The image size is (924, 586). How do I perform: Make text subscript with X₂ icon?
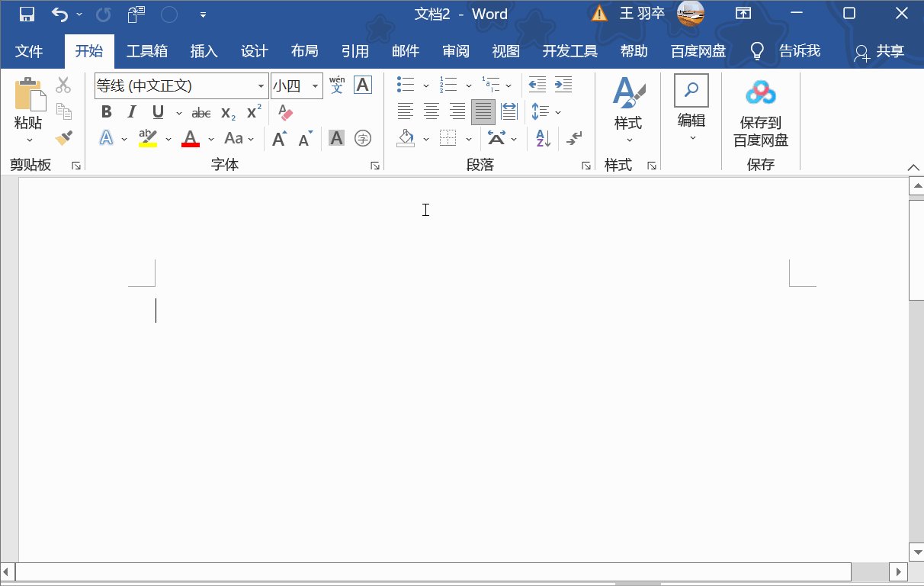pos(226,112)
